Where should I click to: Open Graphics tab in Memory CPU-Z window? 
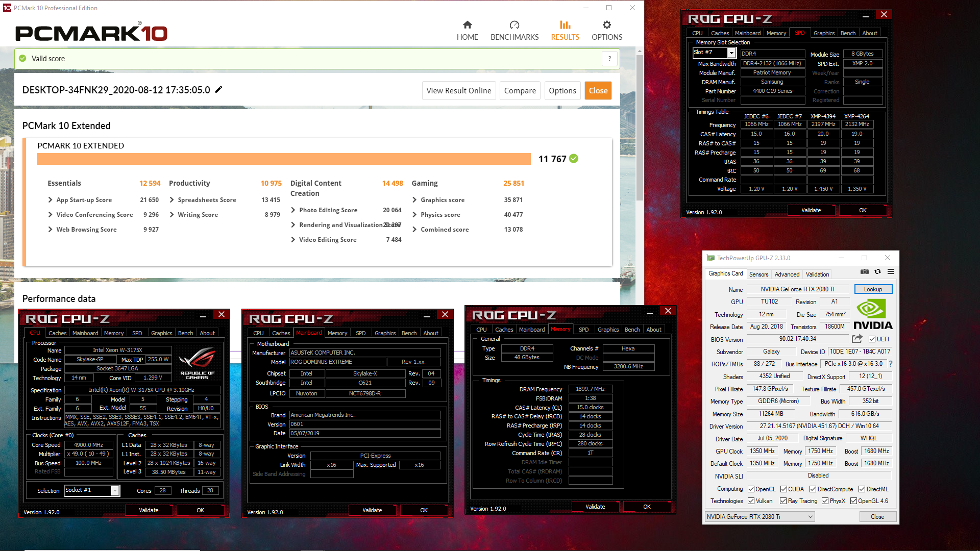coord(608,330)
